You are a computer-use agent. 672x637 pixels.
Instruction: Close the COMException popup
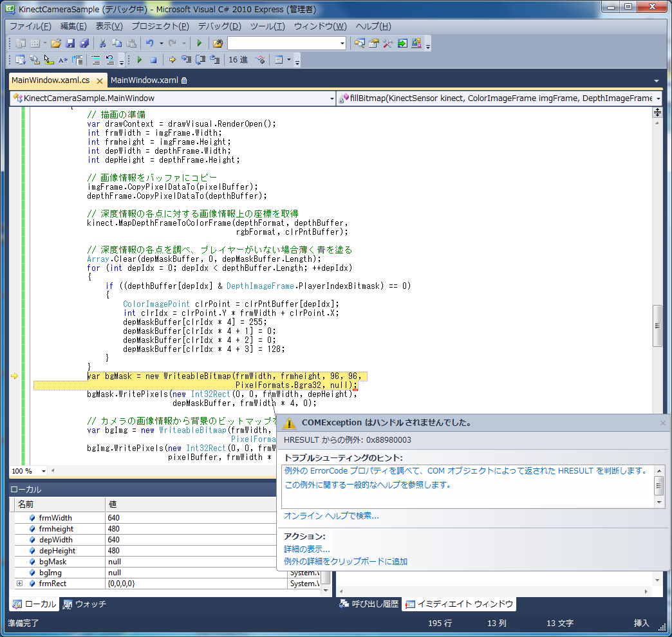click(663, 423)
